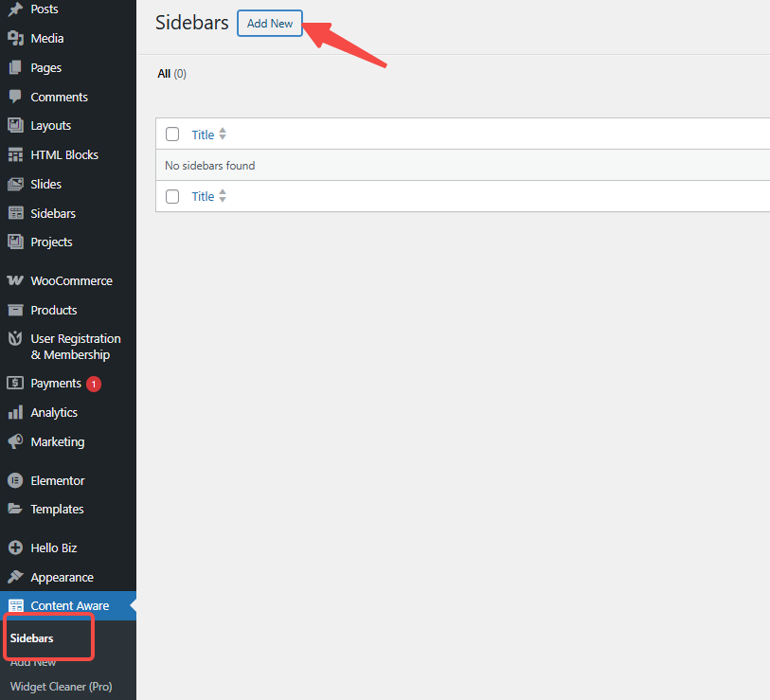Screen dimensions: 770x700
Task: Click the All filter link
Action: click(164, 74)
